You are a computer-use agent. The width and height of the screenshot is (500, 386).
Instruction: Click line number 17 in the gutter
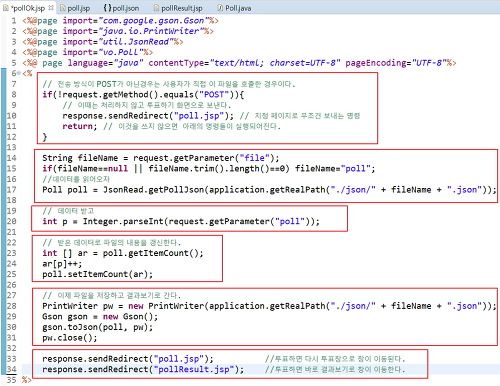pos(11,190)
